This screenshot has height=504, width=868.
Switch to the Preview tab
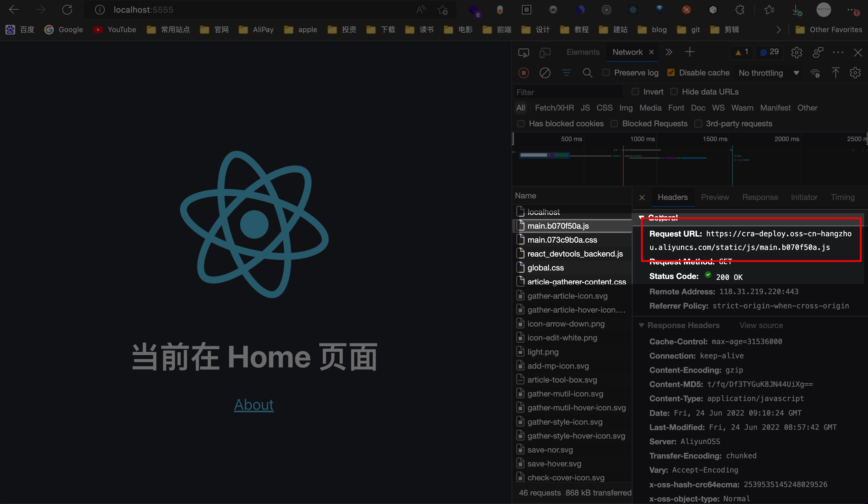tap(715, 197)
